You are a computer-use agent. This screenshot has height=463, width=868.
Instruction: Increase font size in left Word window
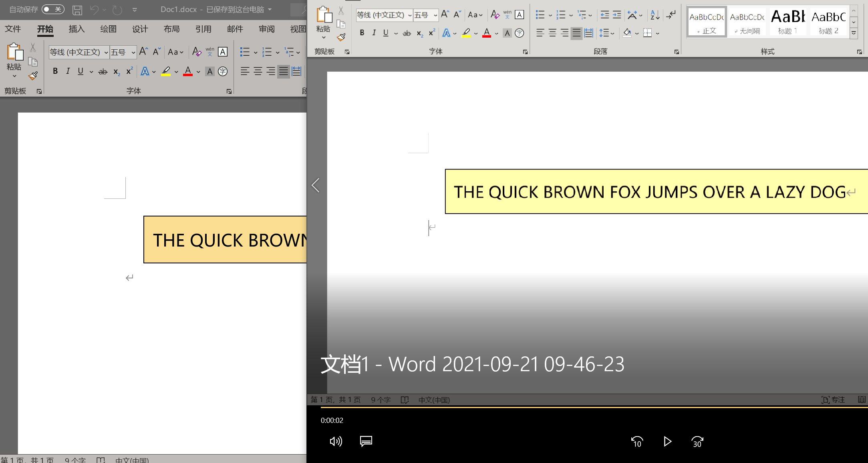[143, 51]
